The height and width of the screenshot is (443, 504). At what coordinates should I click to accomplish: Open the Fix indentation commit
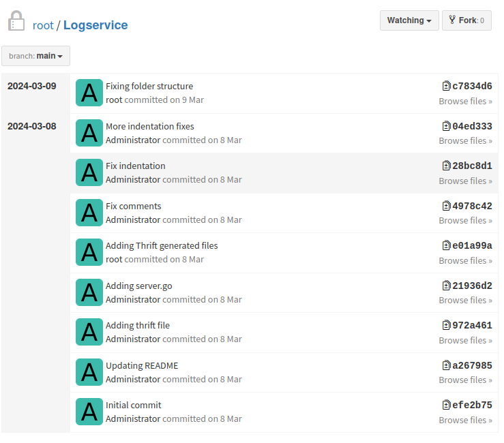(135, 166)
